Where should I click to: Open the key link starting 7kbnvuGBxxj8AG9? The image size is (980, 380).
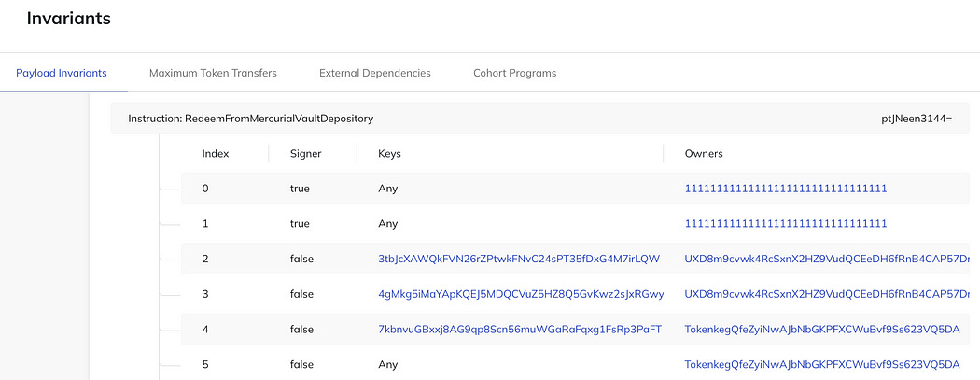coord(520,330)
